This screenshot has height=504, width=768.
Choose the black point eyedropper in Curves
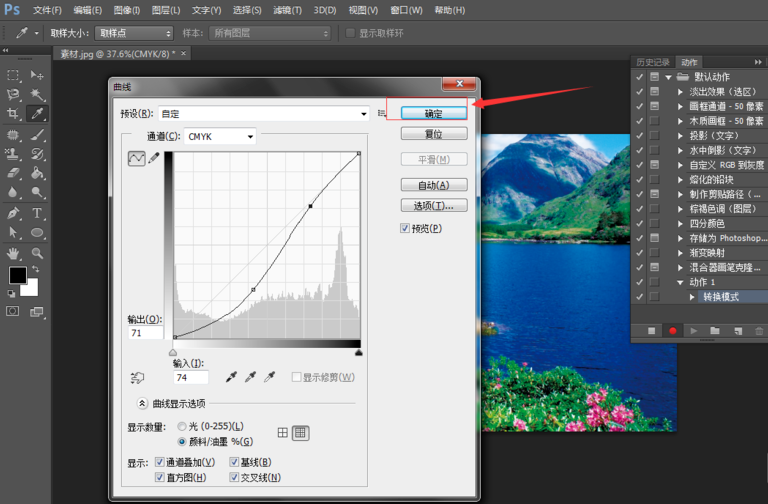click(x=232, y=377)
